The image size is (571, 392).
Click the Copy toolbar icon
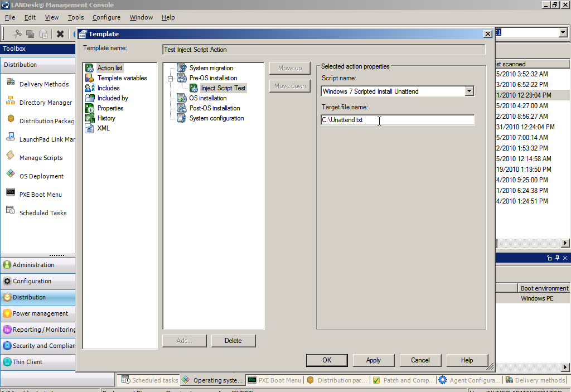(x=29, y=33)
